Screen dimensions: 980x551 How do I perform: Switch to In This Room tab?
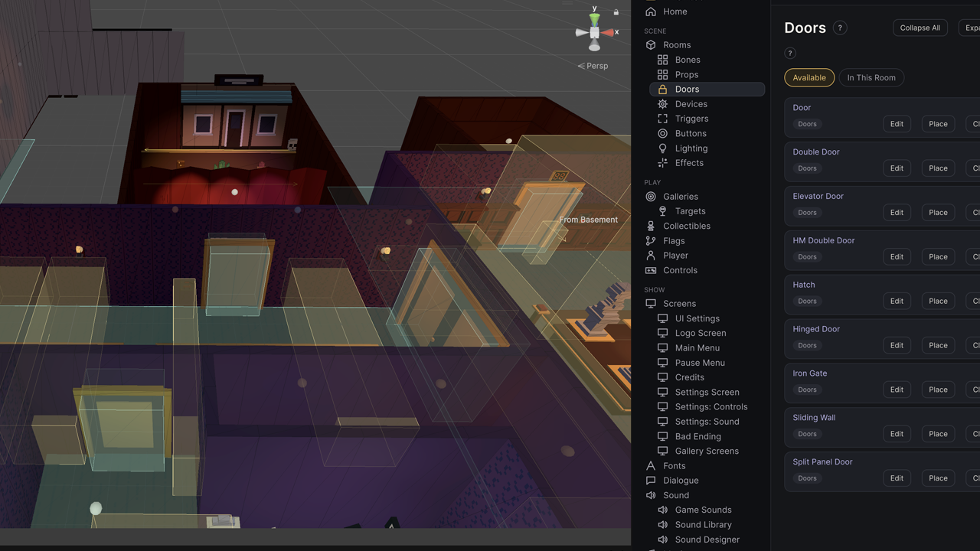tap(871, 77)
